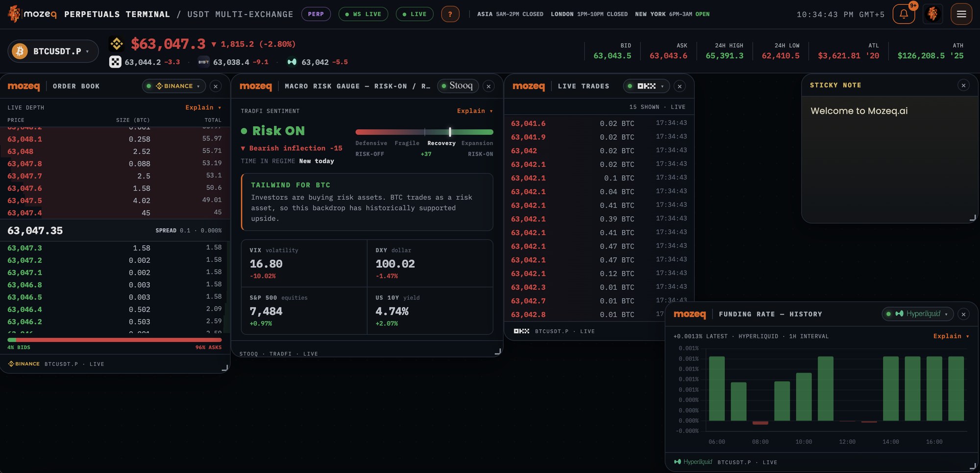Expand Explain in the Order Book panel
Viewport: 980px width, 473px height.
point(203,107)
